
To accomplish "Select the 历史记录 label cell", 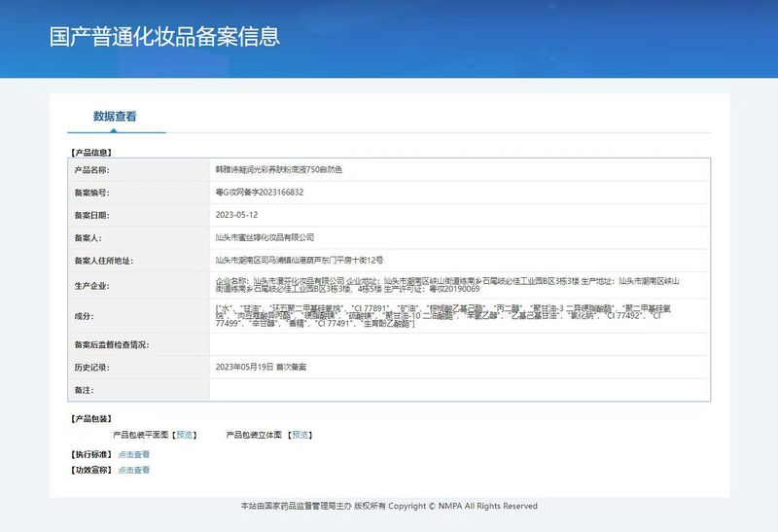I will [139, 368].
